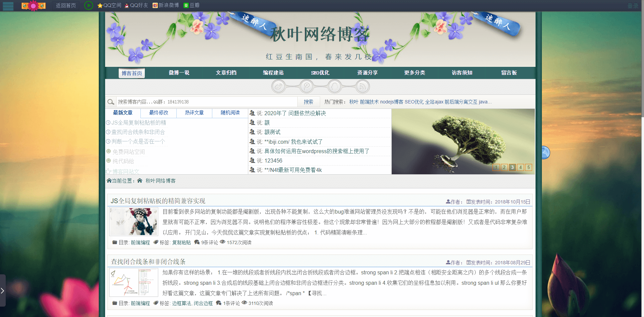Select carousel slide 1 indicator
Viewport: 644px width, 317px height.
click(x=496, y=167)
